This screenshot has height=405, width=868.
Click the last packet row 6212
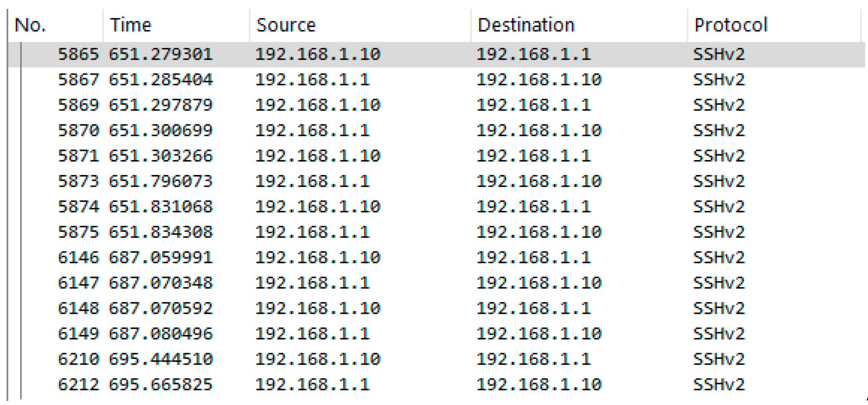pyautogui.click(x=78, y=384)
